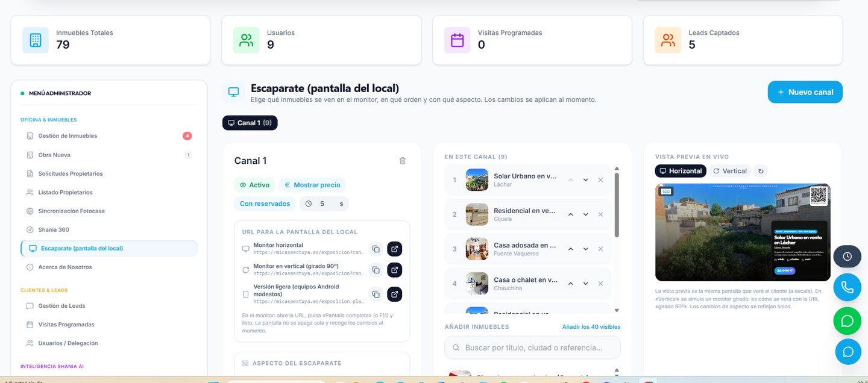868x383 pixels.
Task: Remove Residencial in Cijuela from the channel
Action: (x=600, y=214)
